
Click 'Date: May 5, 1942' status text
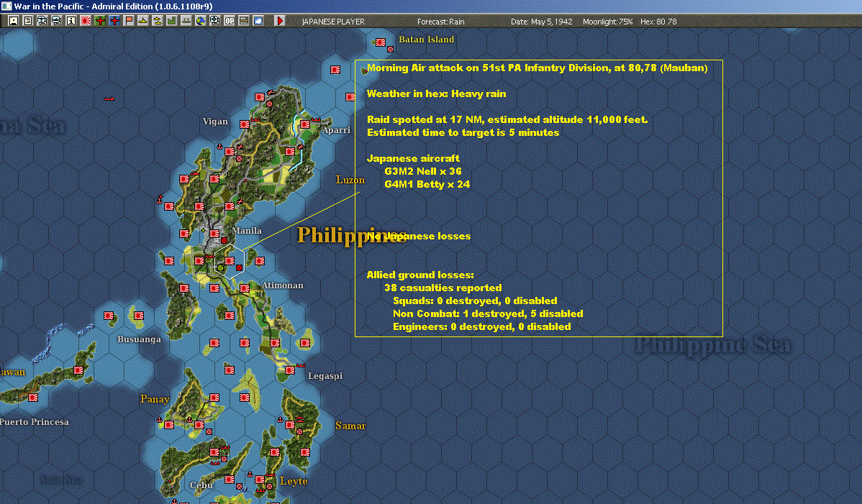coord(542,22)
